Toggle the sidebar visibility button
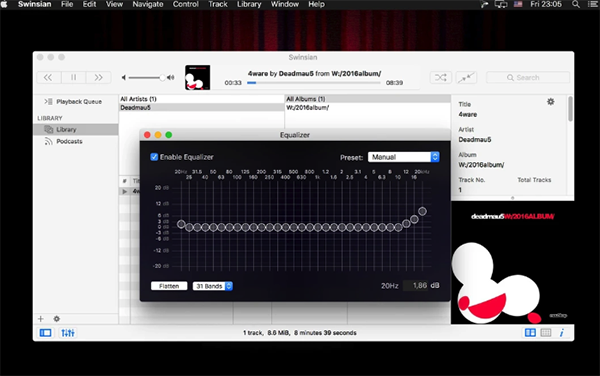600x376 pixels. [x=46, y=333]
